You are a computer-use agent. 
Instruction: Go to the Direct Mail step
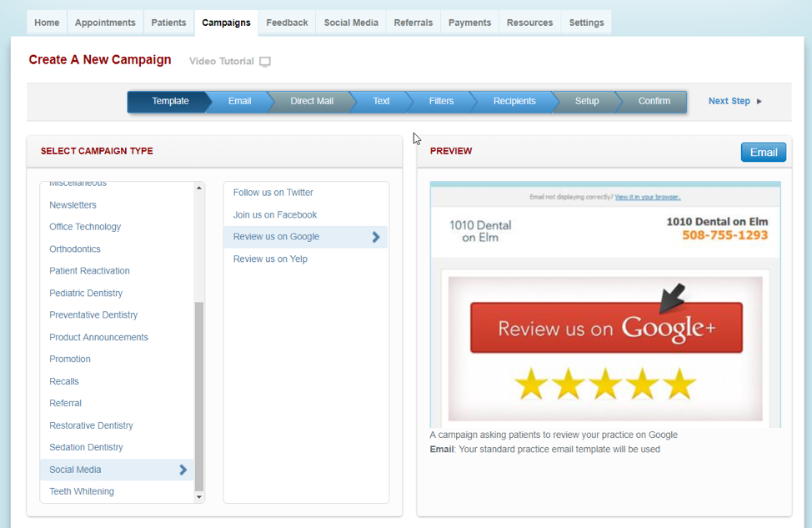point(312,102)
